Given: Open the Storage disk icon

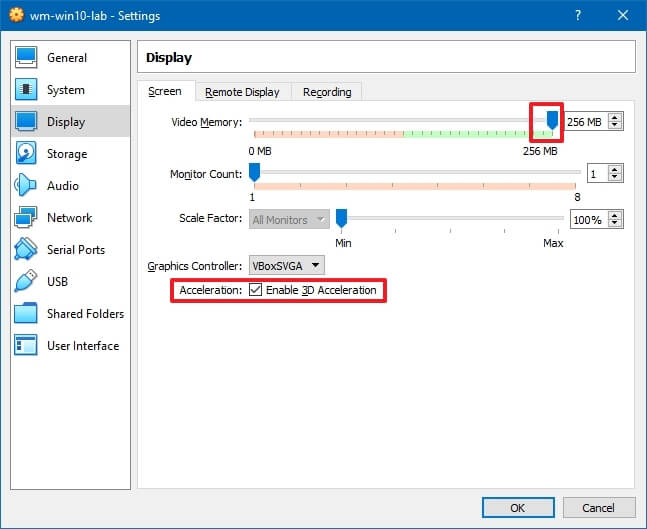Looking at the screenshot, I should click(26, 153).
